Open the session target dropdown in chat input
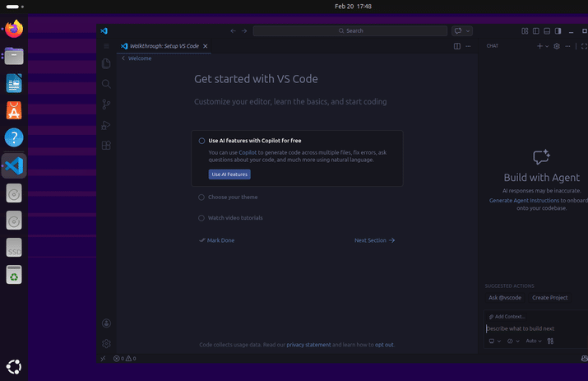Viewport: 588px width, 381px height. tap(494, 341)
